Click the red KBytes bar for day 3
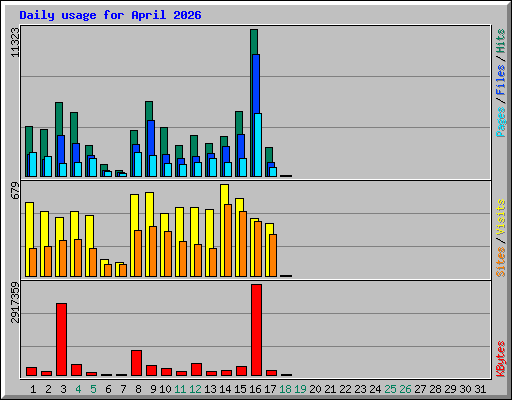This screenshot has height=400, width=512. click(61, 339)
